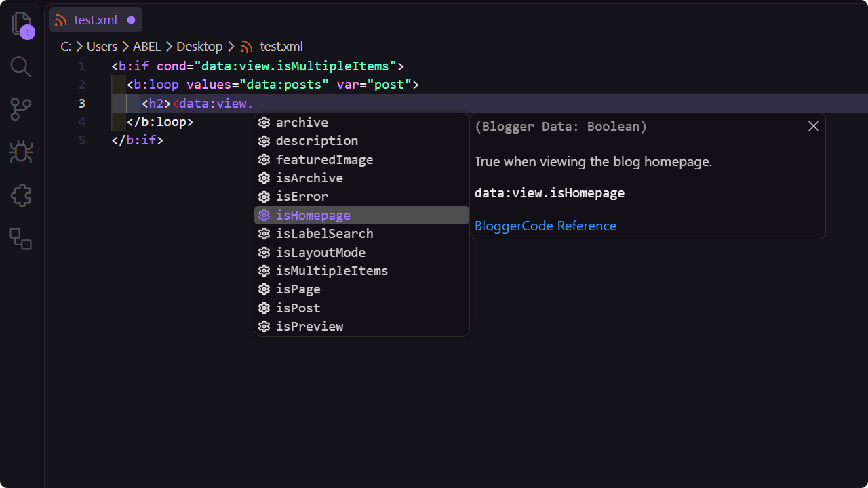868x488 pixels.
Task: Choose the isPage suggestion
Action: (361, 289)
